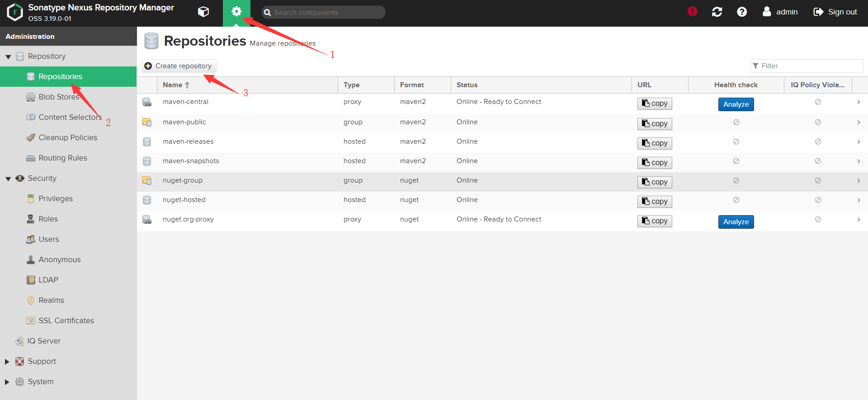Click Analyze for maven-central

coord(736,104)
